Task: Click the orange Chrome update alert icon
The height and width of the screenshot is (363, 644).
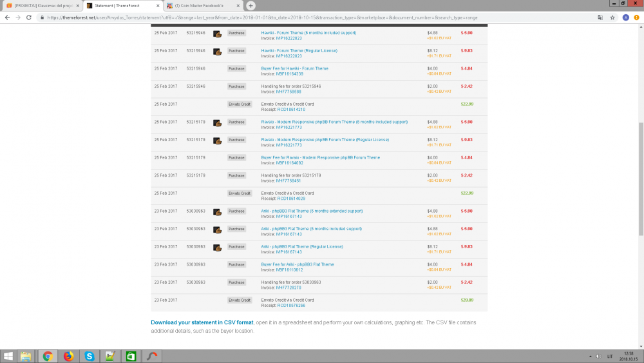Action: pyautogui.click(x=636, y=17)
